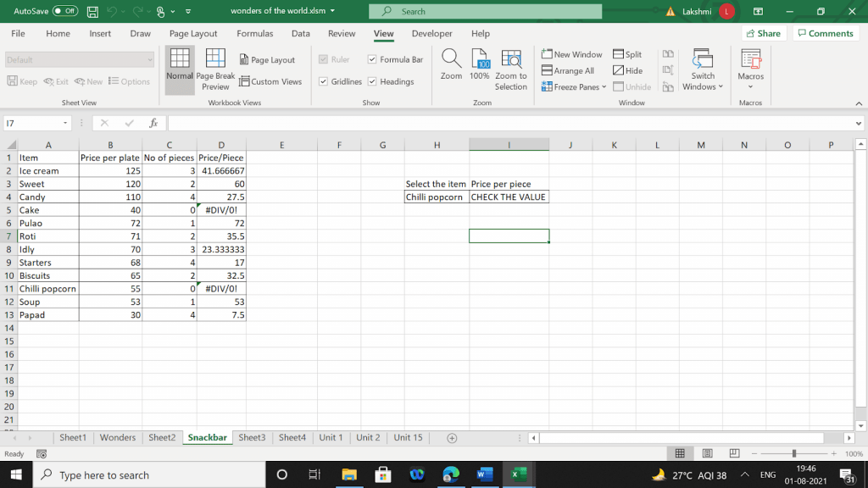868x488 pixels.
Task: Disable the Headings checkbox
Action: coord(372,81)
